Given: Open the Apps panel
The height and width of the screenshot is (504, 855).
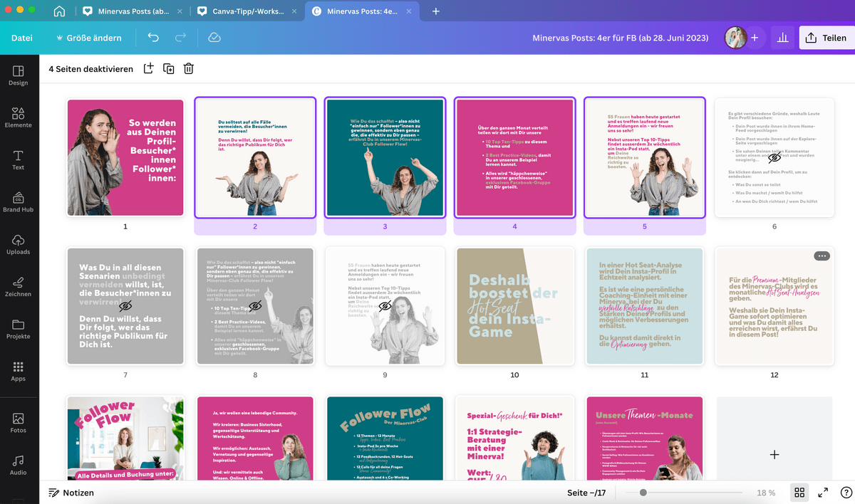Looking at the screenshot, I should [19, 371].
